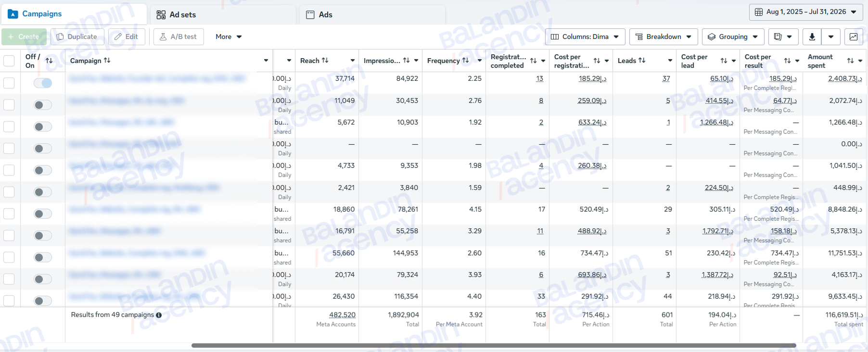Sort by Leads column arrows

(x=642, y=60)
